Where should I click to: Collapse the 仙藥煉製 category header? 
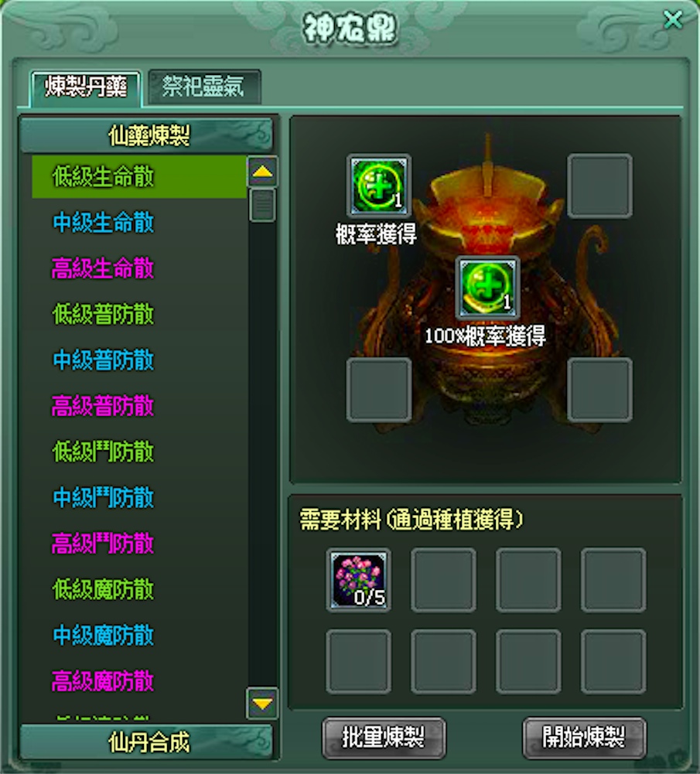click(x=147, y=135)
